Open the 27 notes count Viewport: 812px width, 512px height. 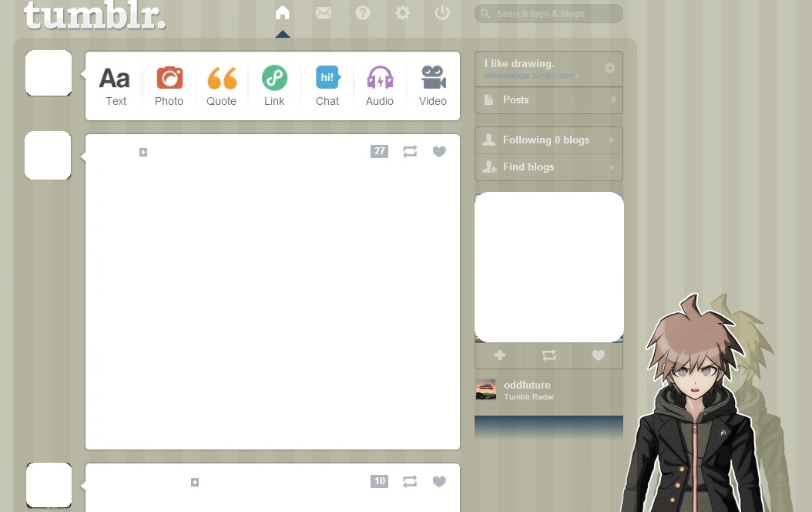(380, 151)
